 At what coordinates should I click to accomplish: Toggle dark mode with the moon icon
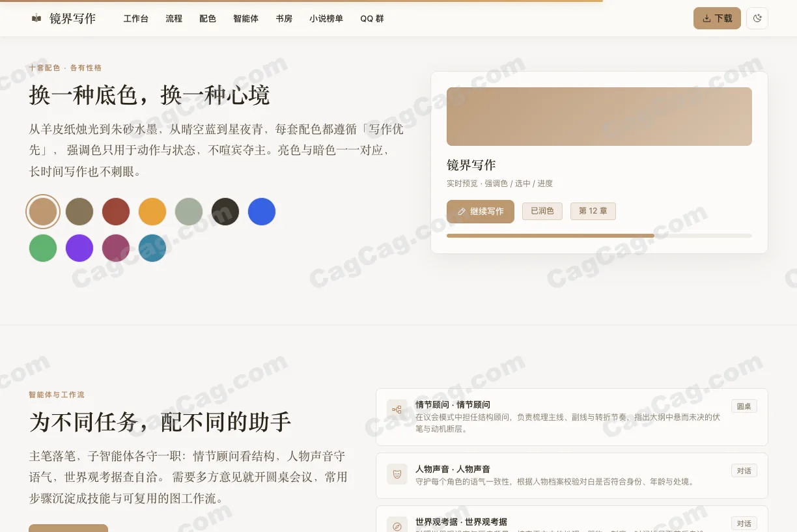tap(757, 18)
